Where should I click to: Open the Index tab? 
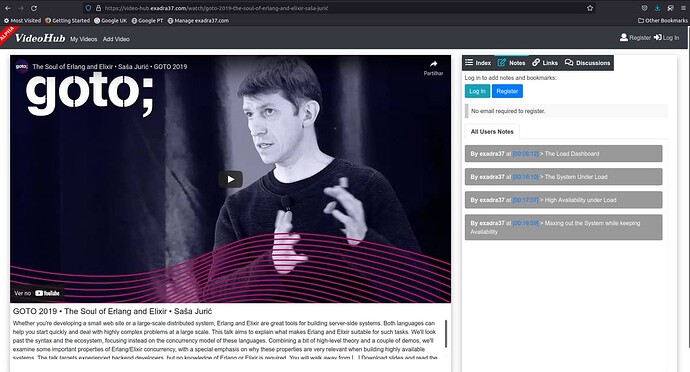pos(478,63)
